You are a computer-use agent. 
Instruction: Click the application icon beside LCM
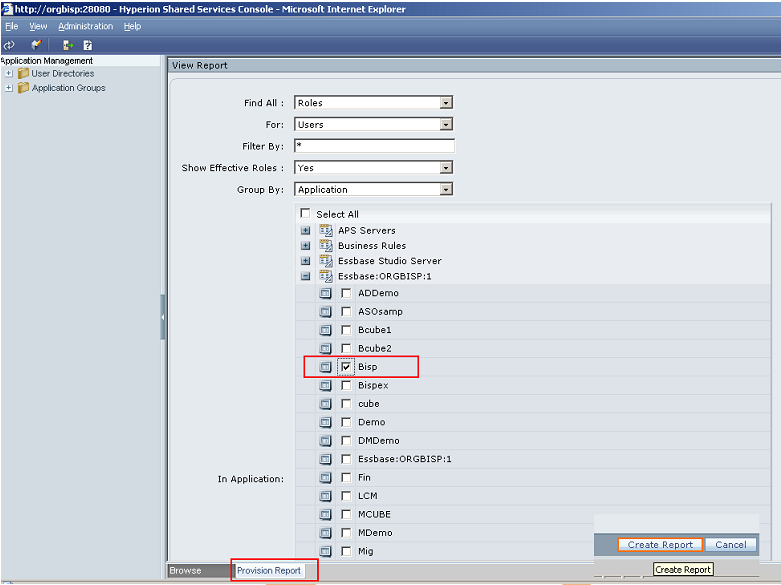325,496
